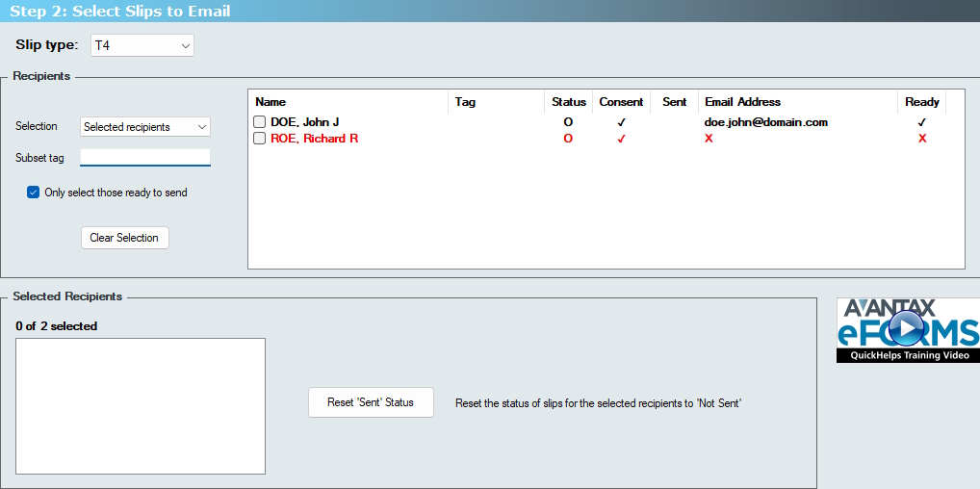Click Richard Roe's red consent checkmark
Image resolution: width=980 pixels, height=489 pixels.
621,139
